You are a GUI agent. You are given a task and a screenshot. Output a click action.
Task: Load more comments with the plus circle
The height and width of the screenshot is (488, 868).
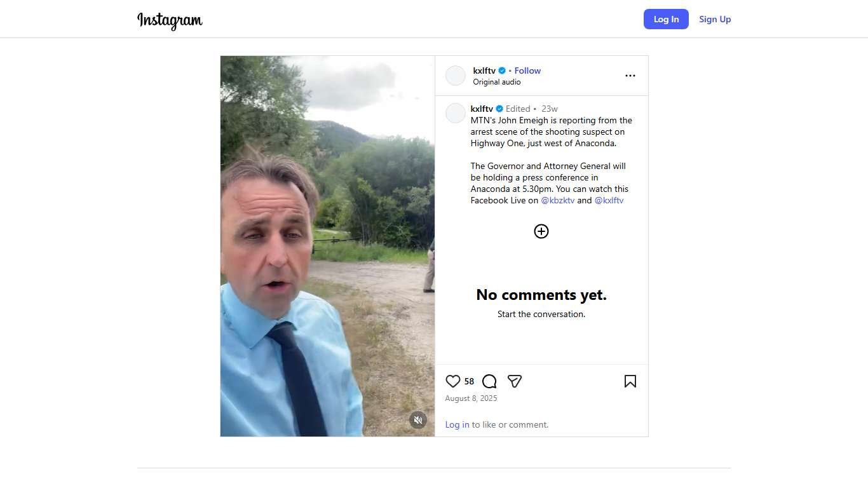tap(541, 231)
